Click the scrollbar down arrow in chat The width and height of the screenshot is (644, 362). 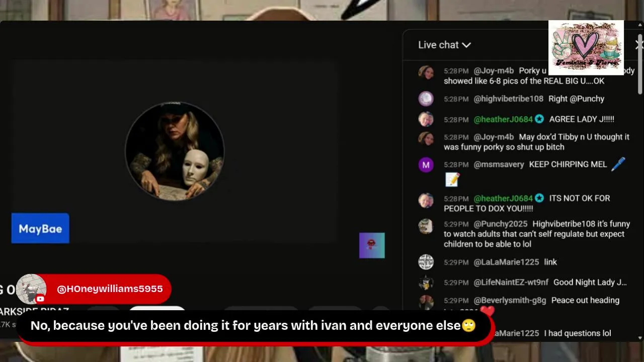click(640, 338)
